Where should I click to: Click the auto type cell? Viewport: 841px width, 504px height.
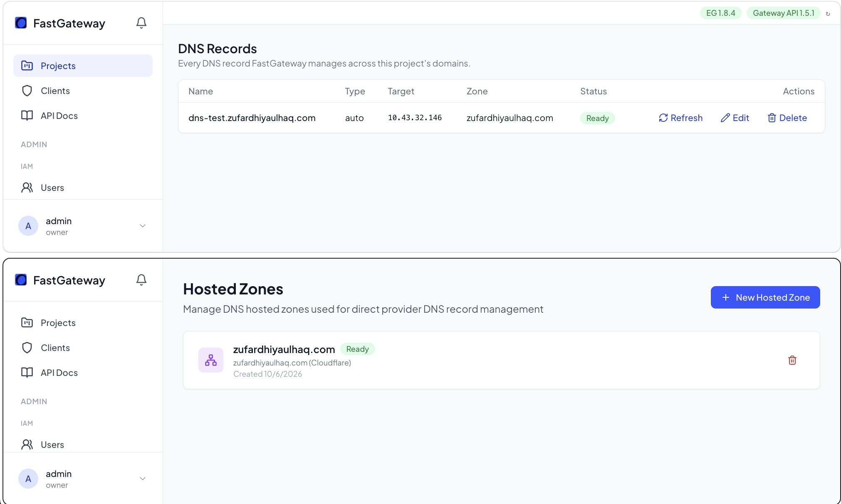(354, 118)
